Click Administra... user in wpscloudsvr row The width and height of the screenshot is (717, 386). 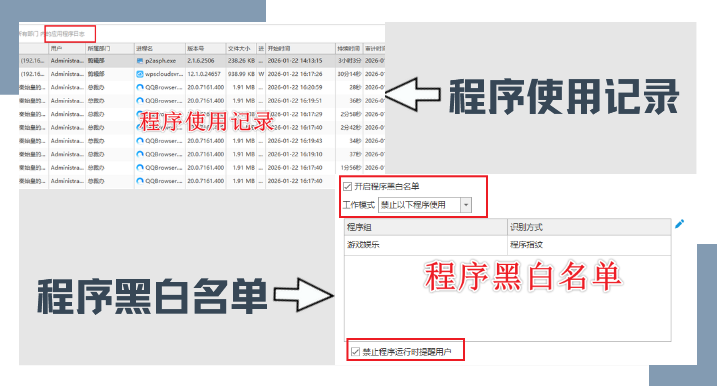pos(67,74)
